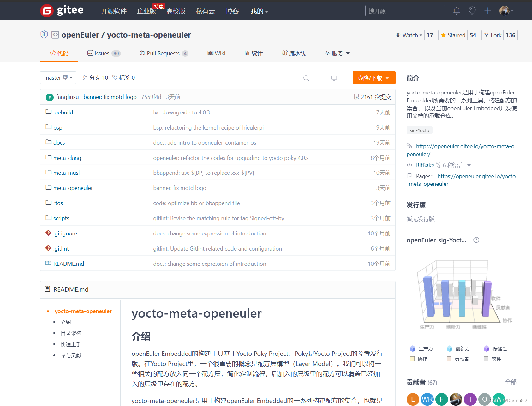Open the 统计 tab

(x=254, y=53)
